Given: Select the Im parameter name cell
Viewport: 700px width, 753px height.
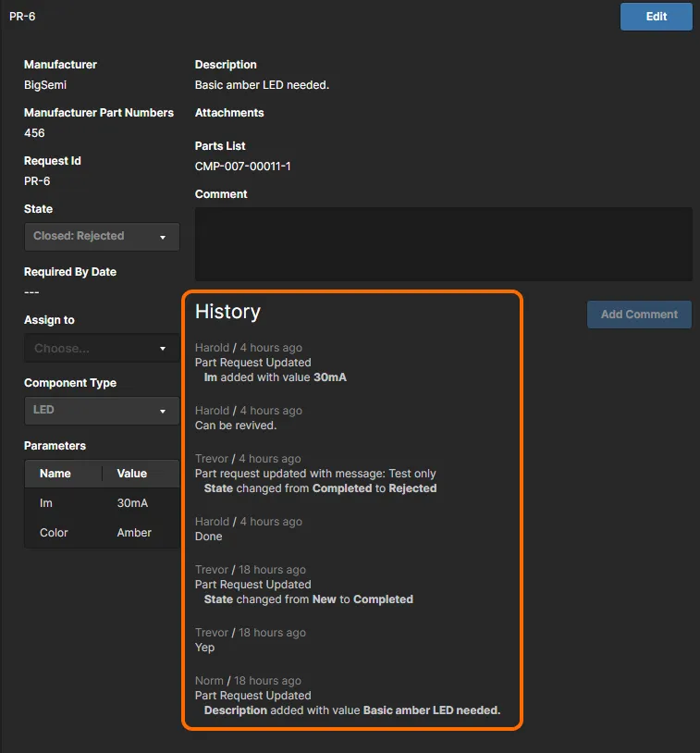Looking at the screenshot, I should pyautogui.click(x=47, y=503).
